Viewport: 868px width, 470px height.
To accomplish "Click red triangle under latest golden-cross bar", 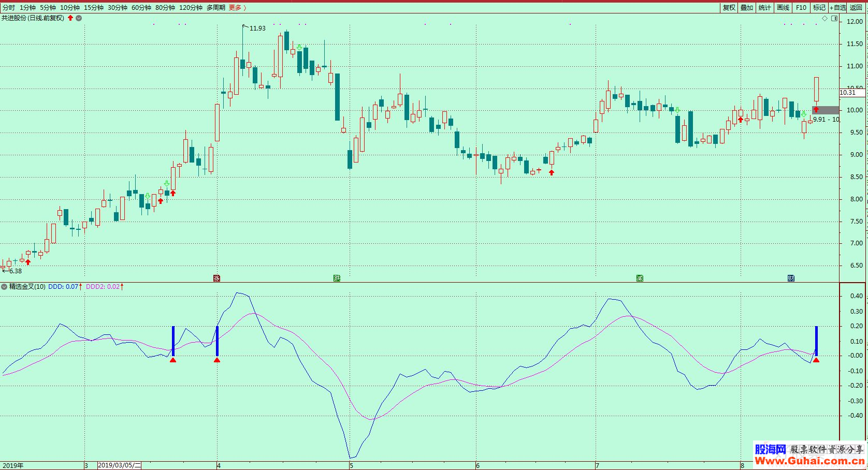I will [x=816, y=360].
